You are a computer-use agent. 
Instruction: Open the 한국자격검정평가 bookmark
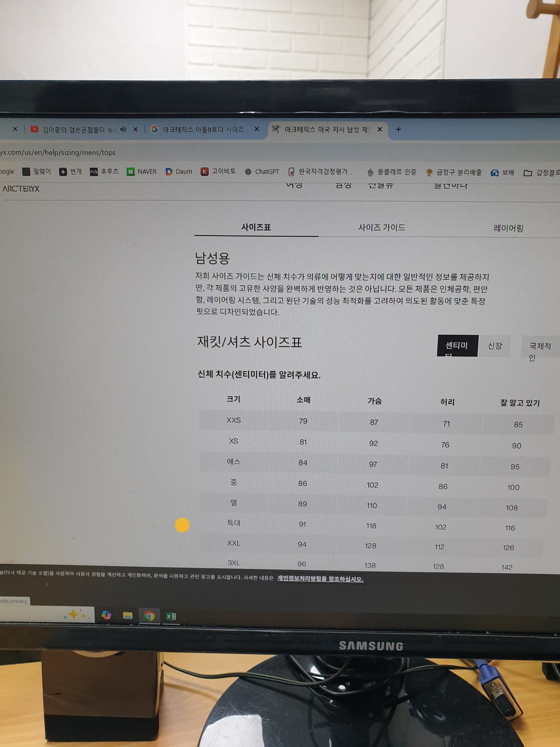320,172
